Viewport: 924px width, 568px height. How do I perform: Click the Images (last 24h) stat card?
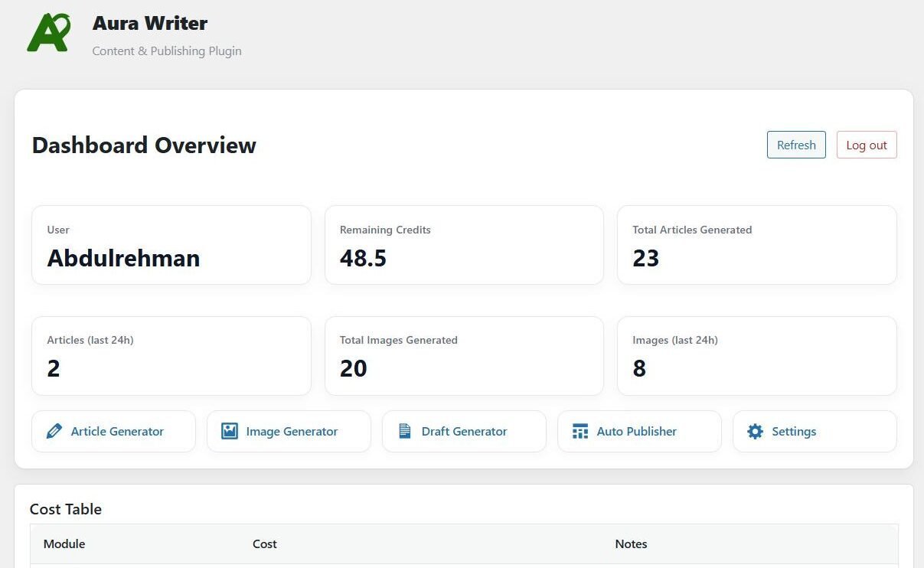pos(756,355)
